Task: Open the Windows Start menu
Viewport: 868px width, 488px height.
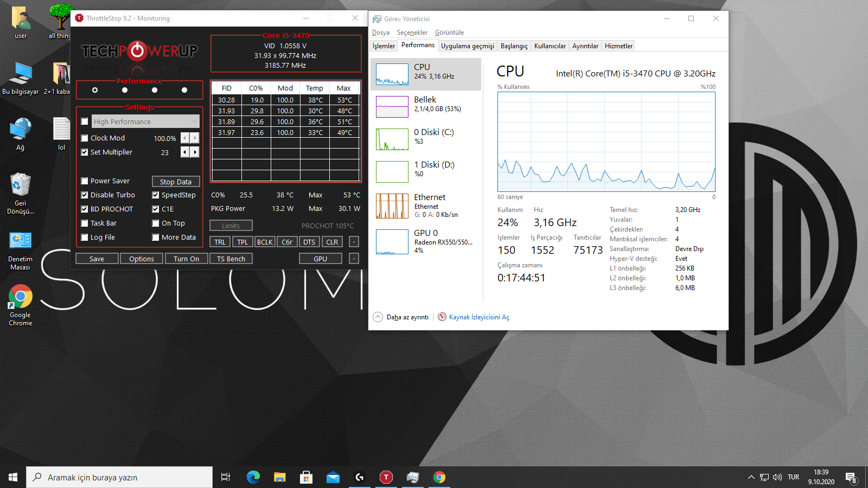Action: pos(13,477)
